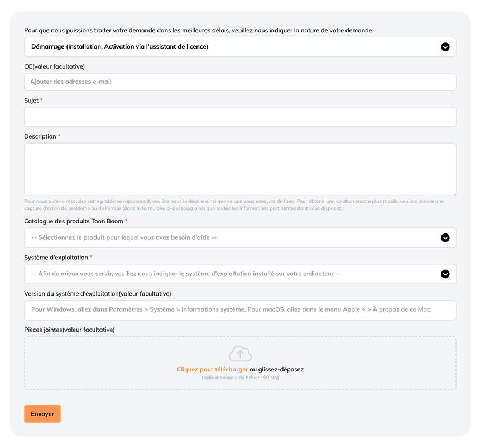The width and height of the screenshot is (480, 448).
Task: Click into the Sujet text field
Action: point(241,117)
